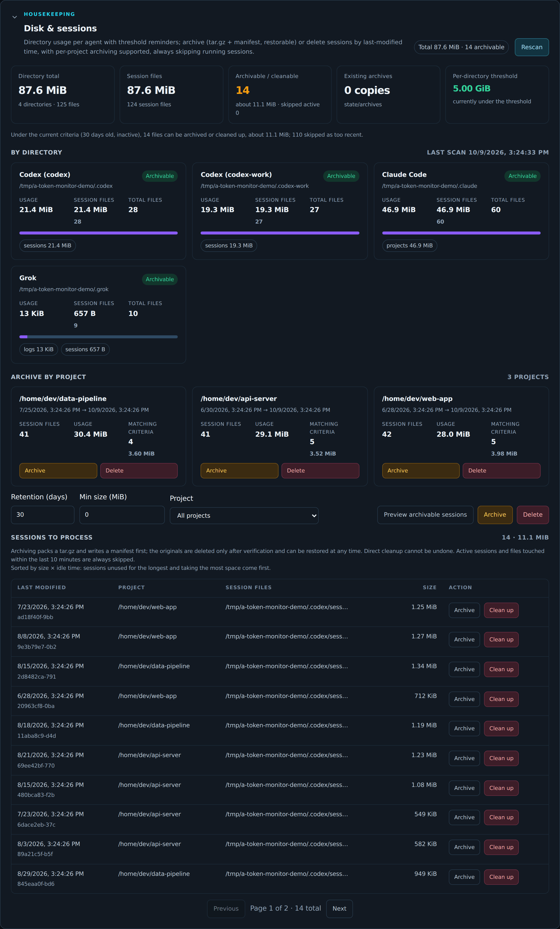Click the 'logs 13 KiB' chip
560x929 pixels.
point(38,349)
